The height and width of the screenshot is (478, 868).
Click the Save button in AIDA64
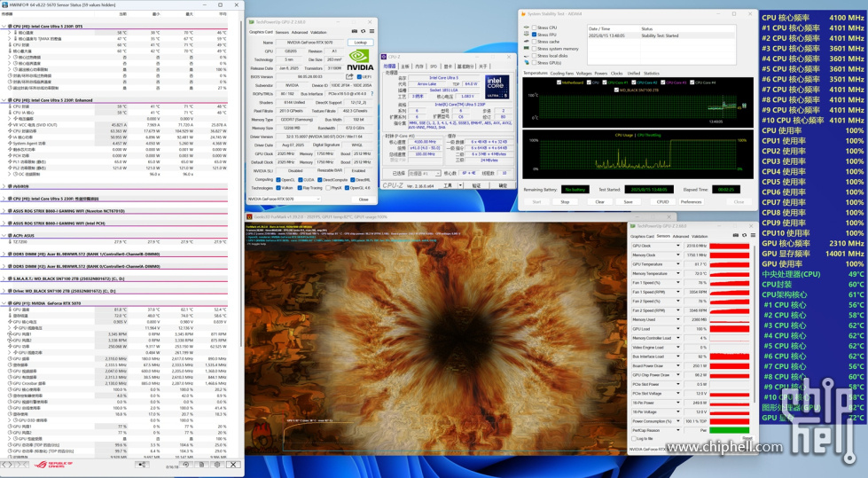click(628, 201)
